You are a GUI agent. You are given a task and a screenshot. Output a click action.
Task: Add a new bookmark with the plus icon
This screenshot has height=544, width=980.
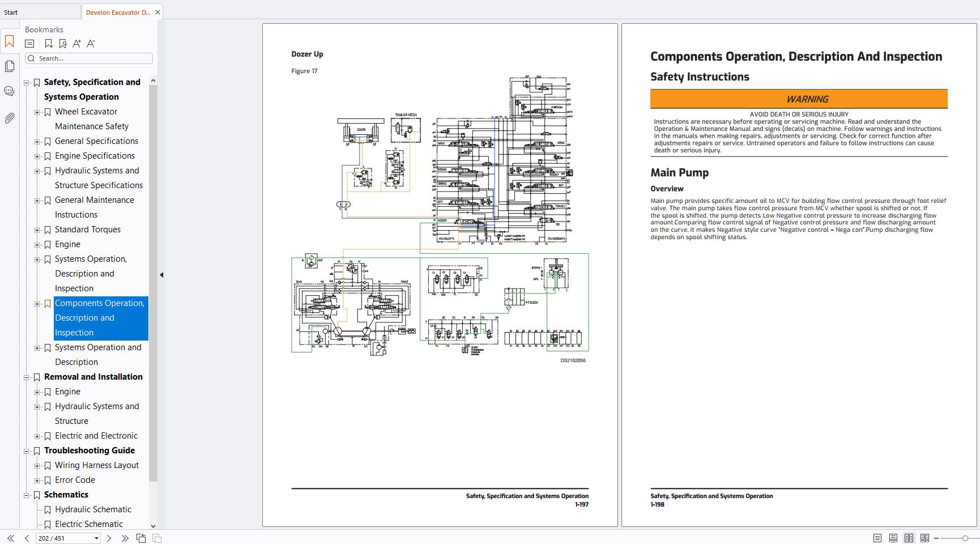coord(49,44)
